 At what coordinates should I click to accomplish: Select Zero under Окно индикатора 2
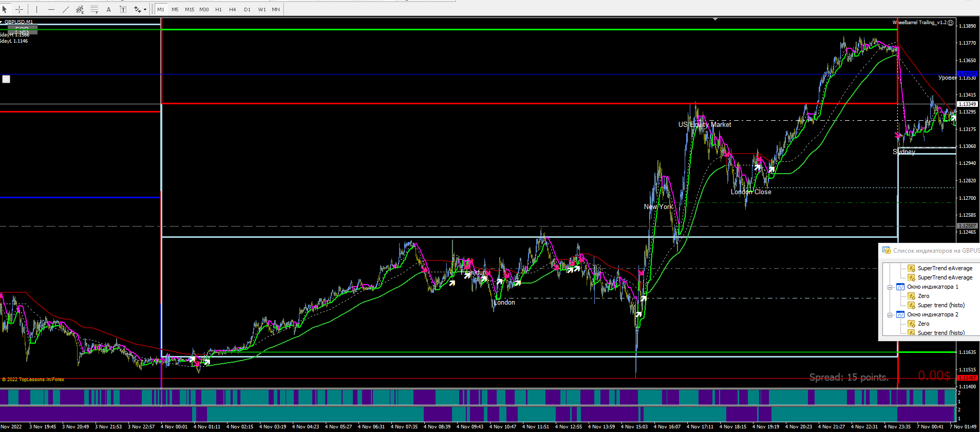(924, 324)
